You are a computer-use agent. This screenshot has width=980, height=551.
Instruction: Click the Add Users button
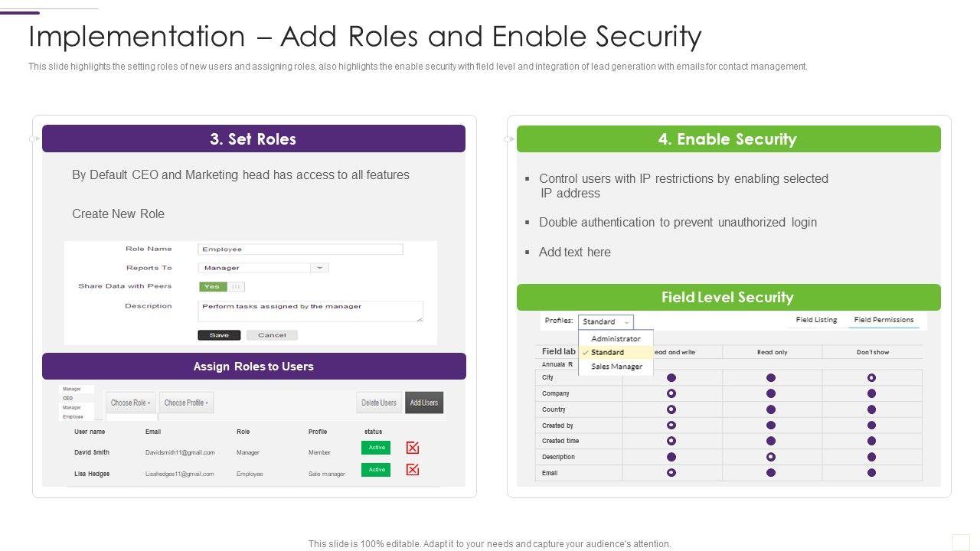(x=423, y=403)
